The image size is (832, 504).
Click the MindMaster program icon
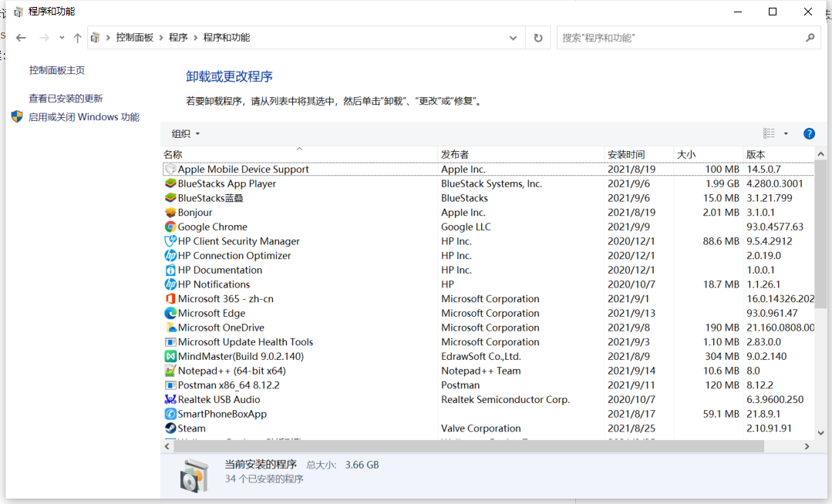[170, 356]
